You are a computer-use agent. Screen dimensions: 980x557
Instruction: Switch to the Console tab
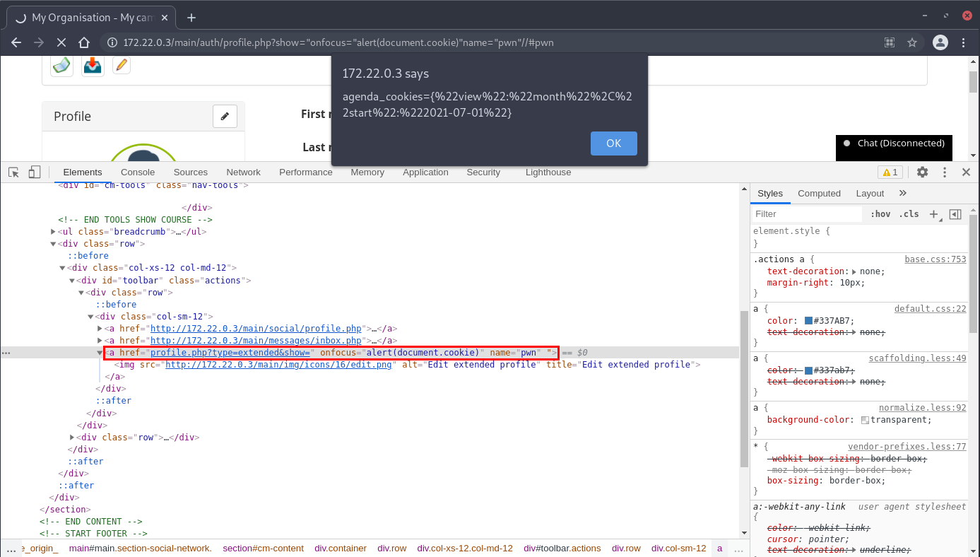tap(138, 172)
